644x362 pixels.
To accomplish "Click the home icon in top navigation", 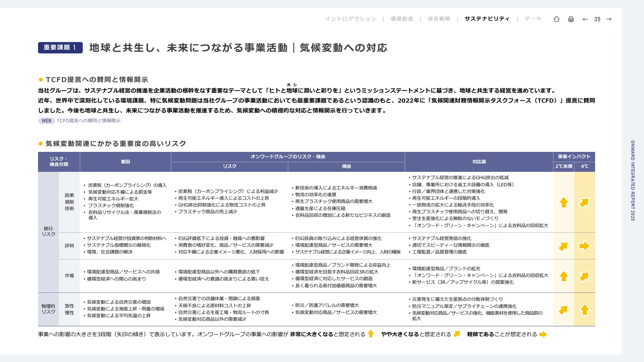I will tap(557, 19).
